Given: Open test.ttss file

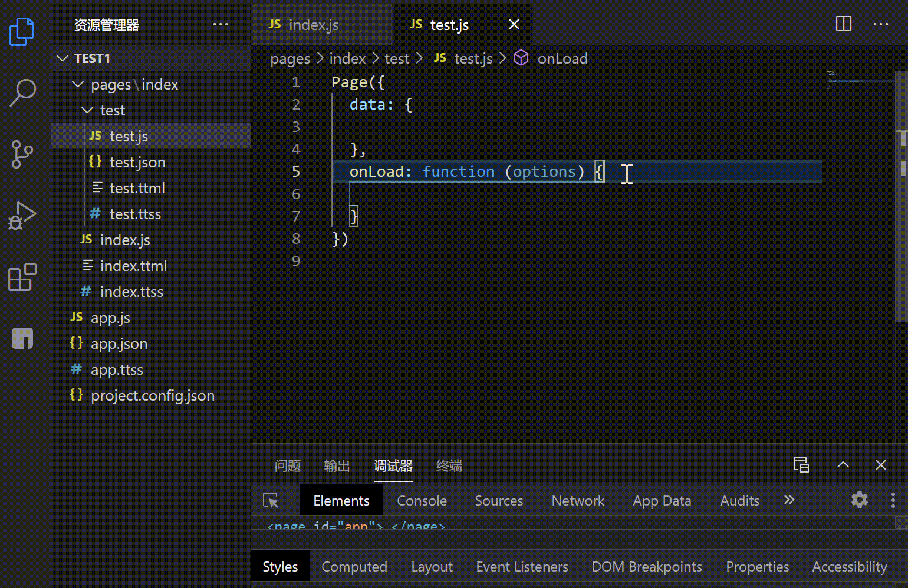Looking at the screenshot, I should (x=151, y=214).
